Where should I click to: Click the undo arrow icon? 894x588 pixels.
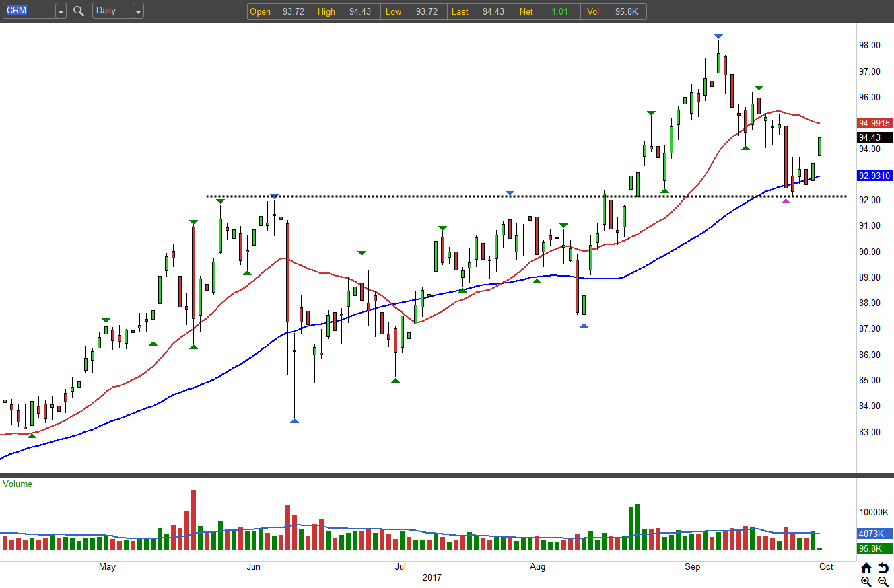(882, 567)
